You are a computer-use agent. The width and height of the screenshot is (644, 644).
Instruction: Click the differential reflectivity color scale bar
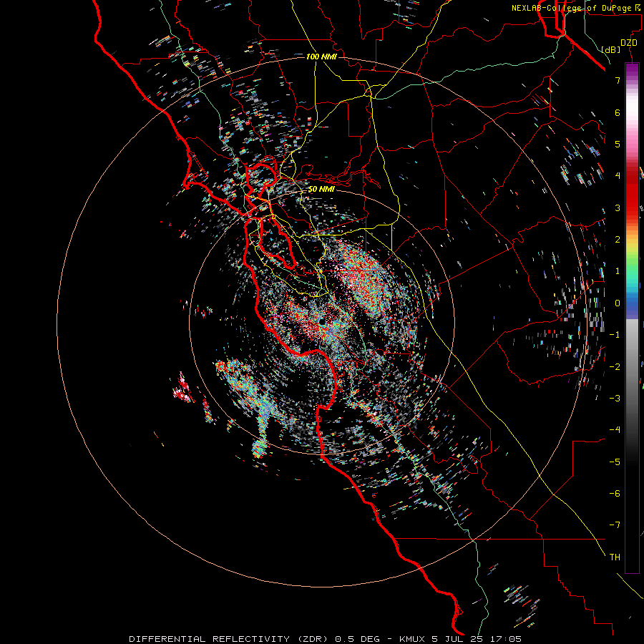[632, 318]
